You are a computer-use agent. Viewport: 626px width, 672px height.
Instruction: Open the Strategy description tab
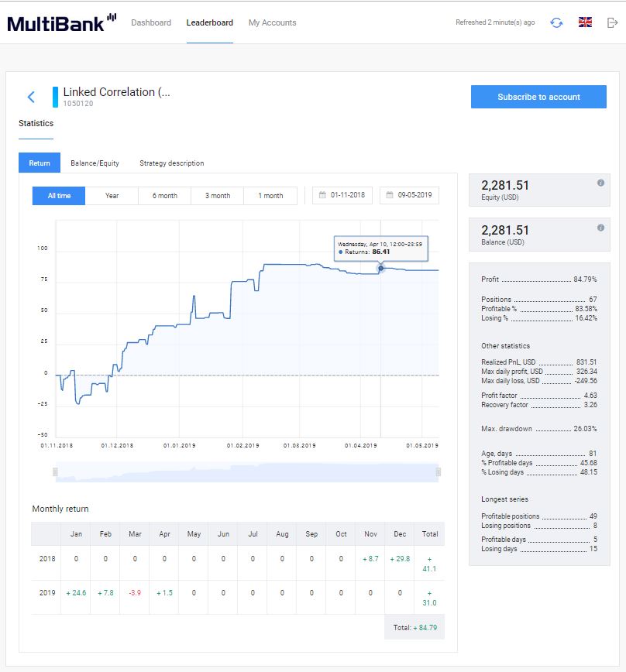coord(171,163)
